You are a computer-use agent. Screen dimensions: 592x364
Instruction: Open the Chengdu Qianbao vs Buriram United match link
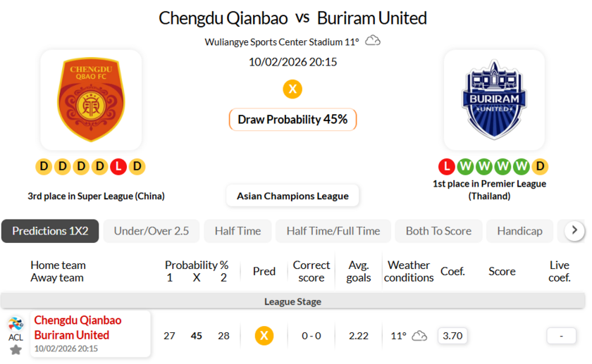click(x=78, y=327)
